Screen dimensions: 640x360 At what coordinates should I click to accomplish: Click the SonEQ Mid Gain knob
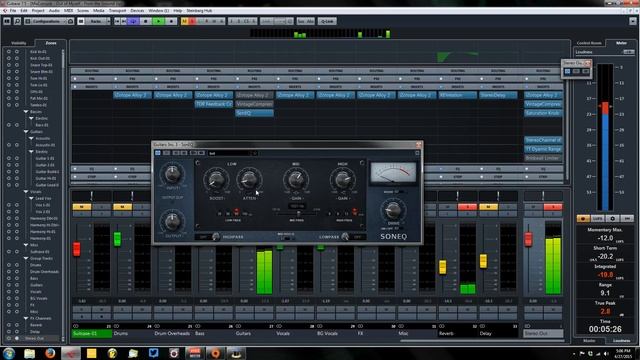[x=296, y=180]
